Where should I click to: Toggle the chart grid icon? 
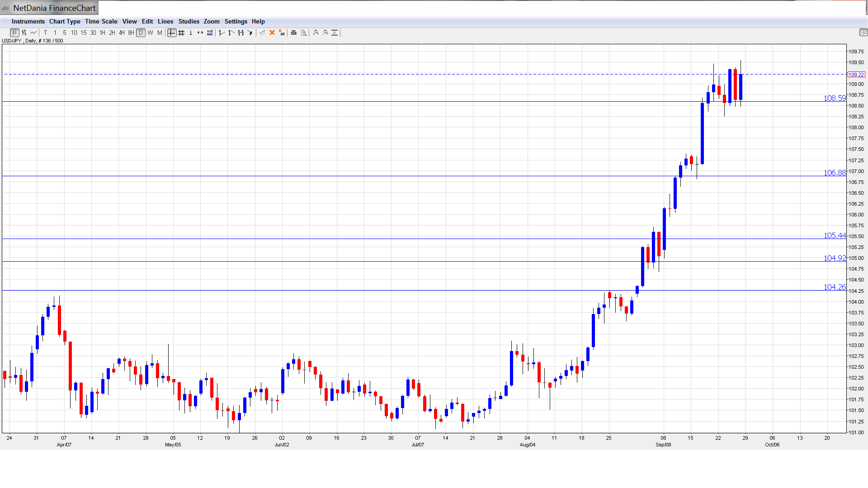tap(181, 33)
